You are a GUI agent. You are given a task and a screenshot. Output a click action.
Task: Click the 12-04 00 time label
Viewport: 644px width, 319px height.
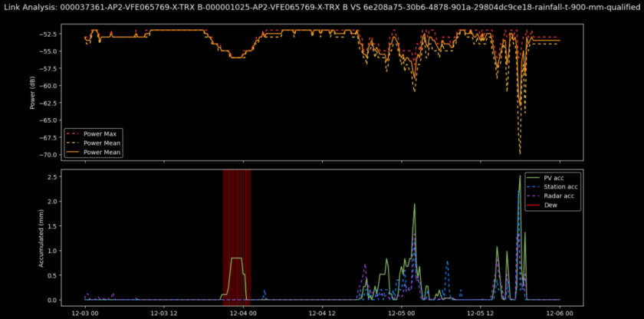(244, 313)
